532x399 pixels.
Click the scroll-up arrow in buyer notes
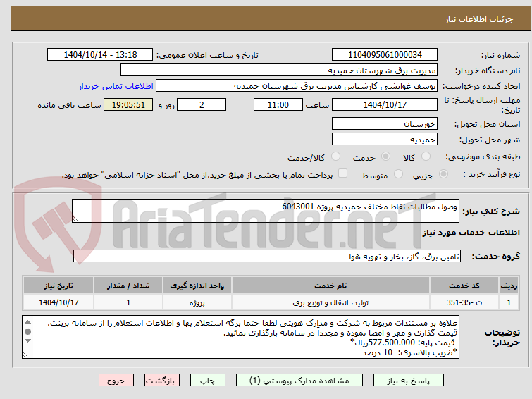[x=28, y=322]
